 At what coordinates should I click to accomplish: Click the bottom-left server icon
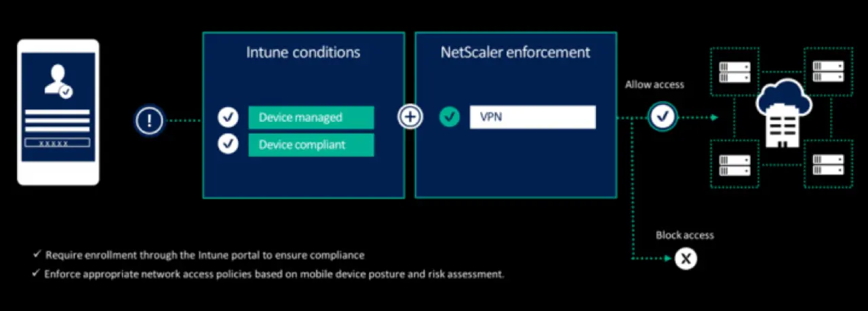click(734, 163)
